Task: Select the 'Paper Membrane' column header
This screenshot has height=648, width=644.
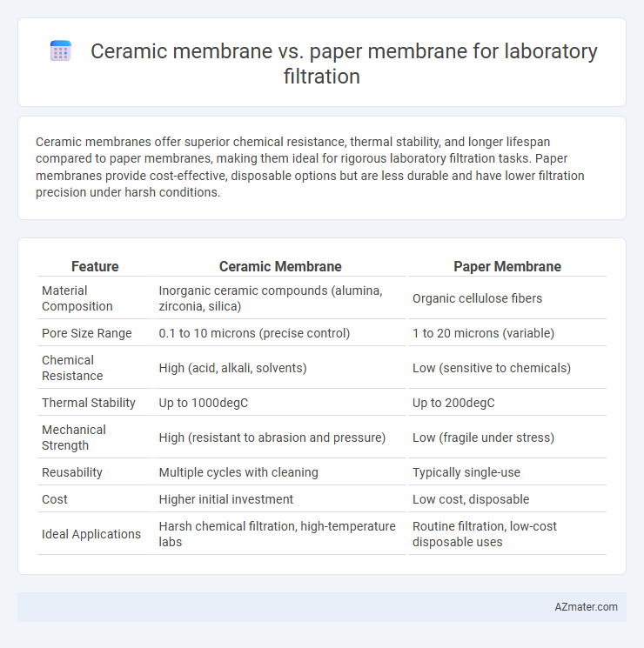Action: point(507,266)
